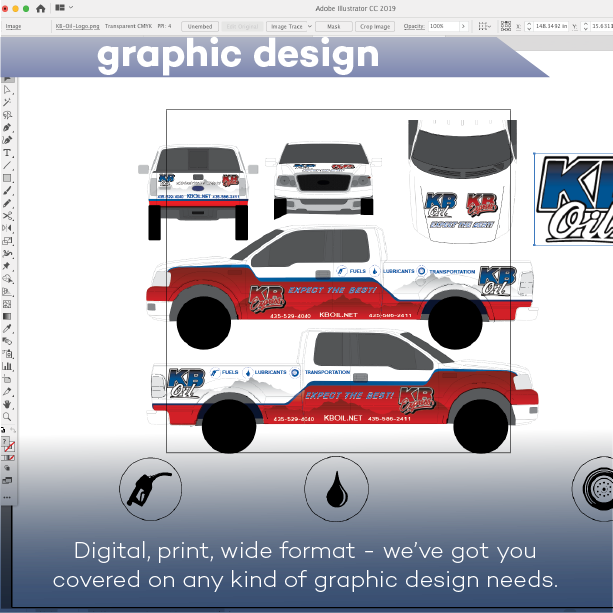
Task: Click the Image Trace button
Action: [287, 27]
